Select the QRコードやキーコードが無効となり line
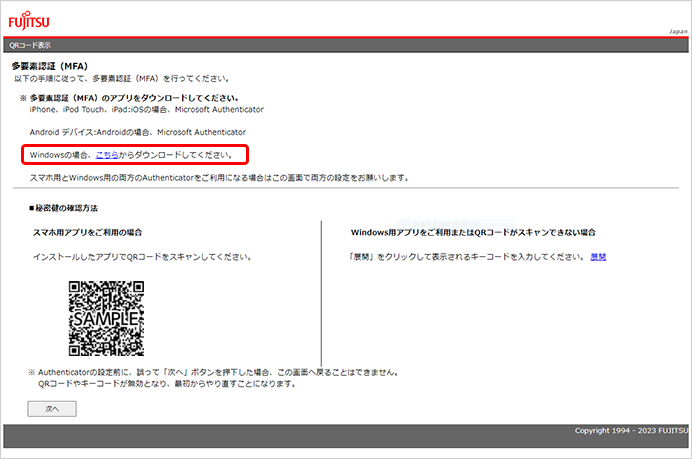The height and width of the screenshot is (459, 692). pyautogui.click(x=167, y=384)
